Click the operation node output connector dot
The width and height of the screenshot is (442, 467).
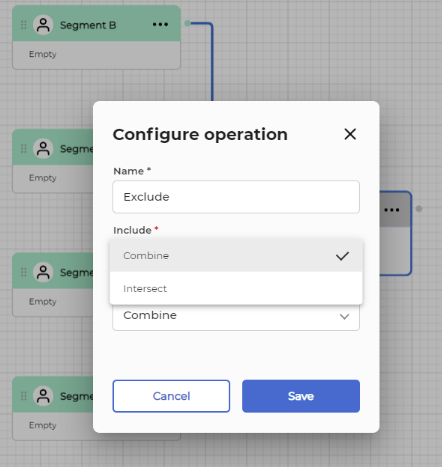pos(419,209)
